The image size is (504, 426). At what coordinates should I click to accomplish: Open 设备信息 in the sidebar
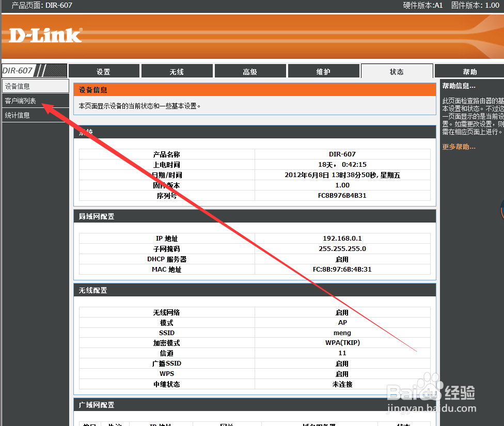pyautogui.click(x=35, y=86)
